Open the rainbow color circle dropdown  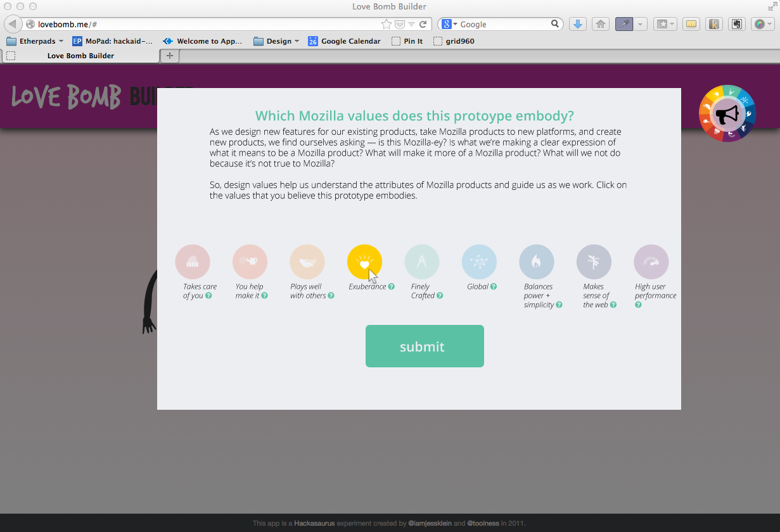click(x=762, y=24)
